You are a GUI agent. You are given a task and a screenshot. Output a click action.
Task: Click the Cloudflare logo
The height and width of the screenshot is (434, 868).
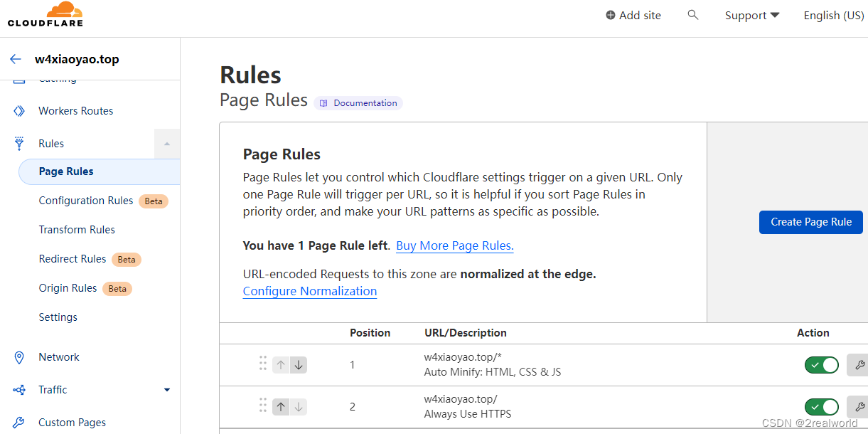coord(45,15)
